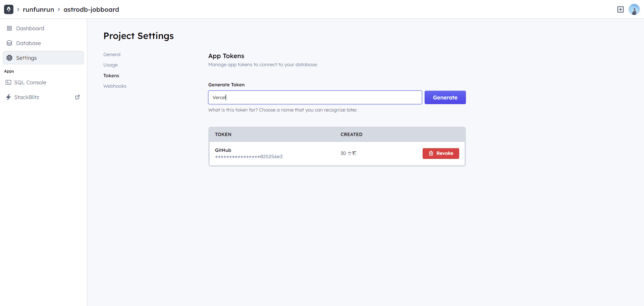Focus the Generate Token name field

(x=315, y=97)
